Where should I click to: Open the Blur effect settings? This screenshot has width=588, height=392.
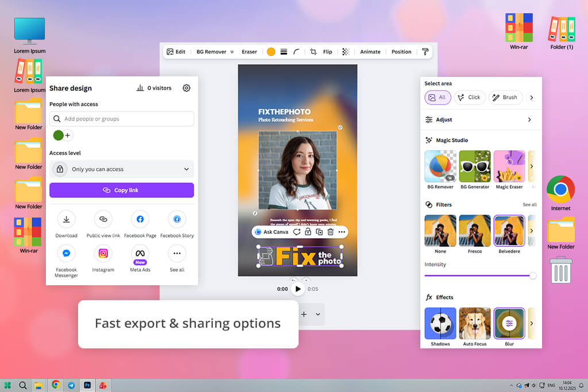click(509, 324)
